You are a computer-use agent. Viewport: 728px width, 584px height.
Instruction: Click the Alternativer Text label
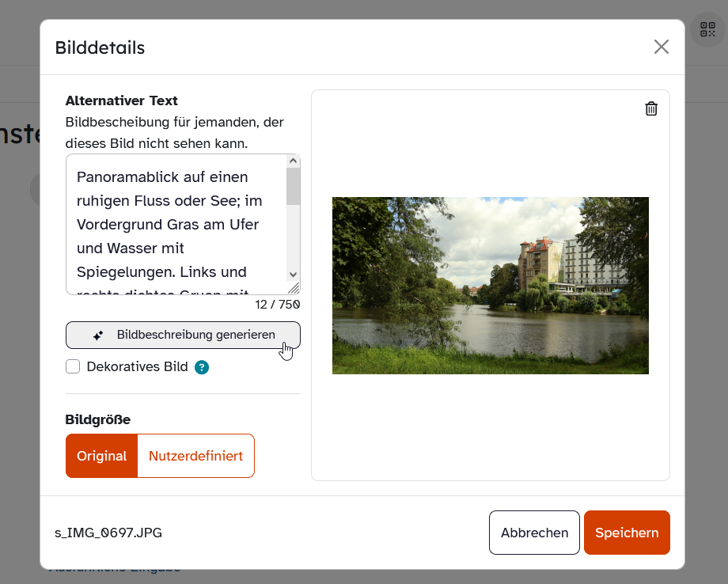coord(122,101)
